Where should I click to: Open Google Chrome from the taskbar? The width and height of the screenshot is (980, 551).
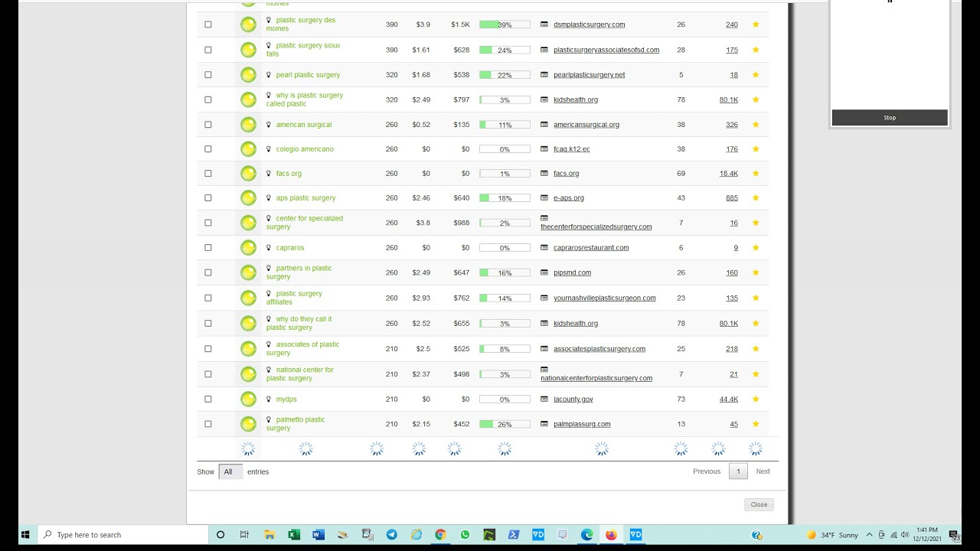pyautogui.click(x=440, y=535)
